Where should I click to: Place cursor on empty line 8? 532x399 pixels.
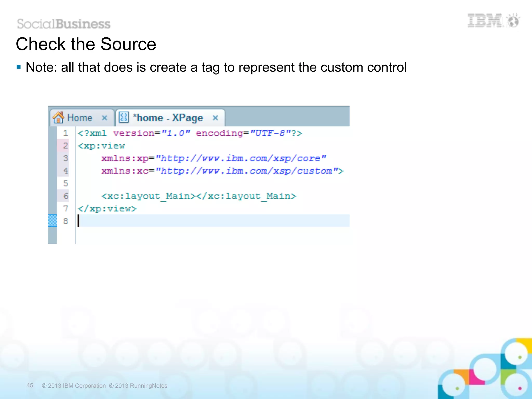[213, 221]
